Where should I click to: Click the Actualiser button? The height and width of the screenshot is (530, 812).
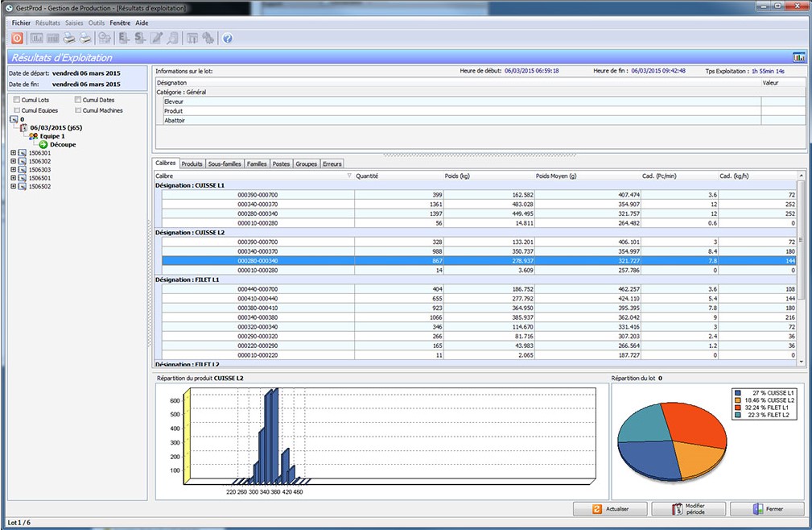609,509
